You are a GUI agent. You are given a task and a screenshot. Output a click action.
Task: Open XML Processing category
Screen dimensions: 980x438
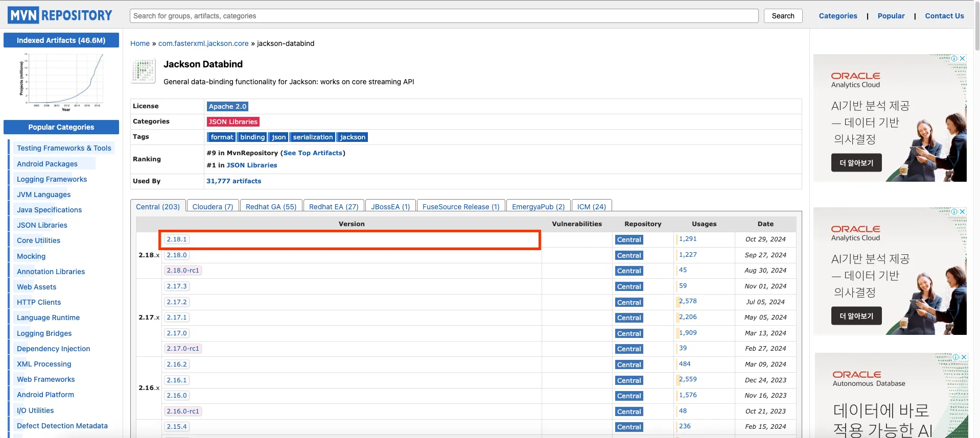pos(44,363)
